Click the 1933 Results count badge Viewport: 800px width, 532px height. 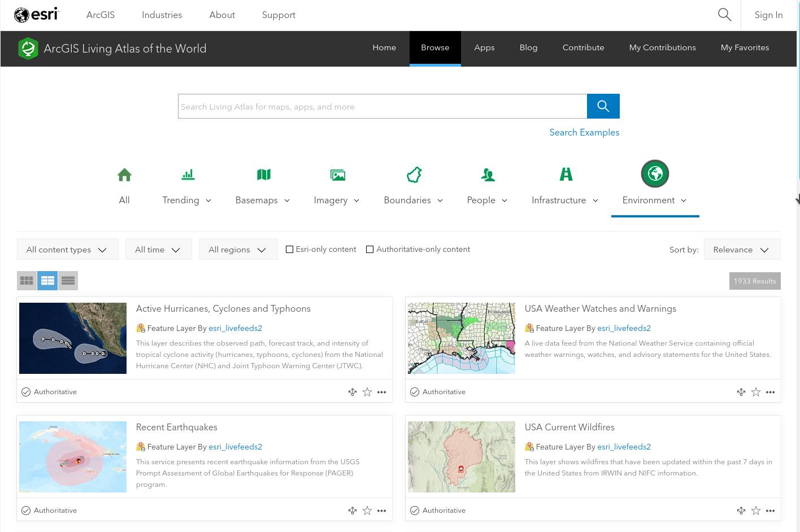755,281
